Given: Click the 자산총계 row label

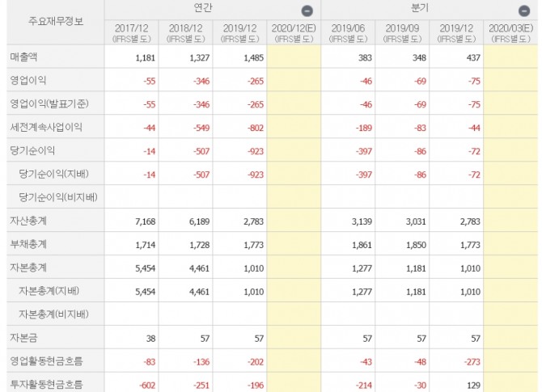Looking at the screenshot, I should [28, 221].
